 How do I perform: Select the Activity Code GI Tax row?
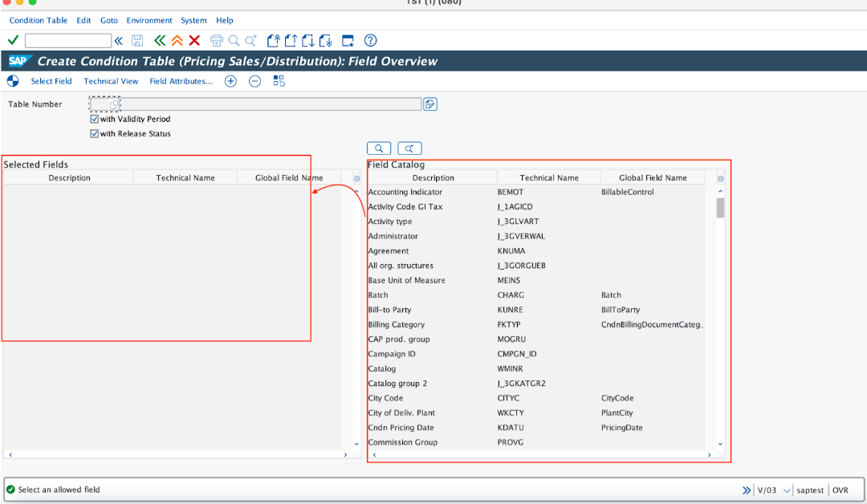(x=536, y=207)
